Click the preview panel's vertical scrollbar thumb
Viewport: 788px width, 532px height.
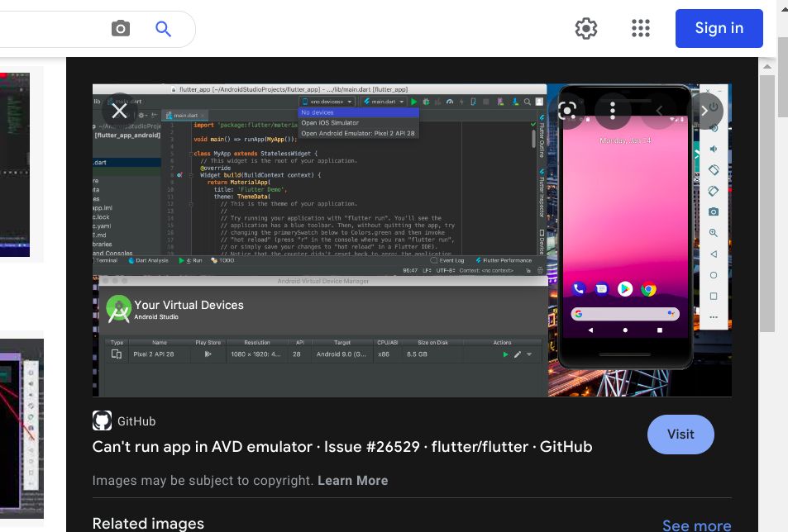coord(767,203)
